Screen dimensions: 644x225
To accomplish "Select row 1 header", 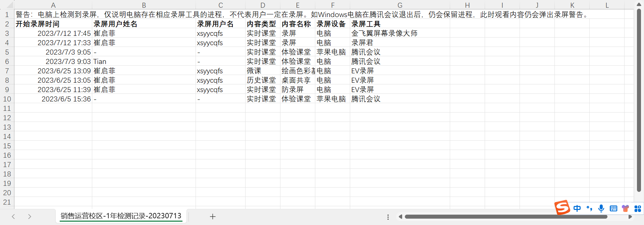I will tap(7, 15).
